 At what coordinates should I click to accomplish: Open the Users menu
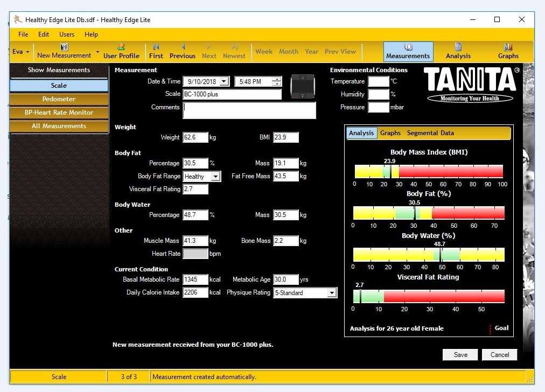67,34
